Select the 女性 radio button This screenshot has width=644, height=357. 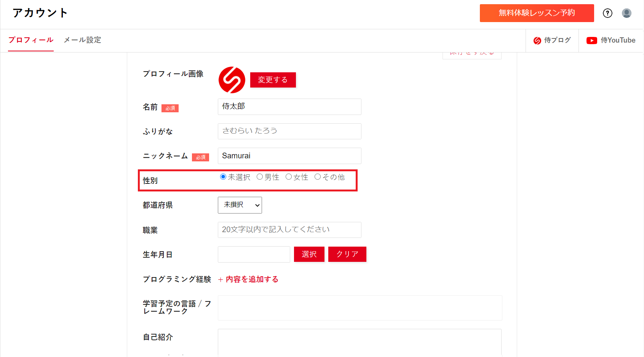289,177
